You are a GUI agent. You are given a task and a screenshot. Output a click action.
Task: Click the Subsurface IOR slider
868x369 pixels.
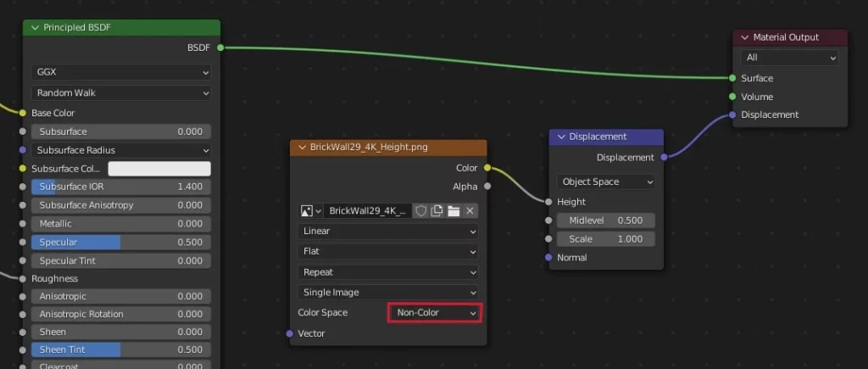(121, 187)
